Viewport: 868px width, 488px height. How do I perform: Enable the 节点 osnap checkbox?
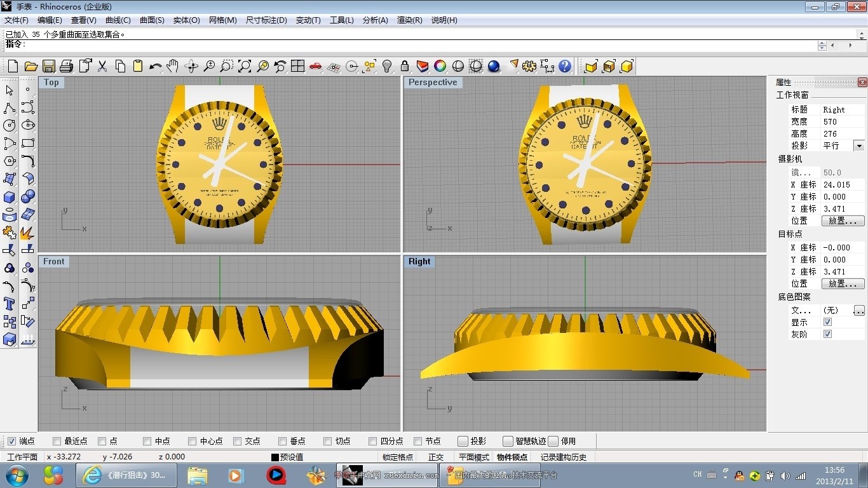[x=418, y=441]
